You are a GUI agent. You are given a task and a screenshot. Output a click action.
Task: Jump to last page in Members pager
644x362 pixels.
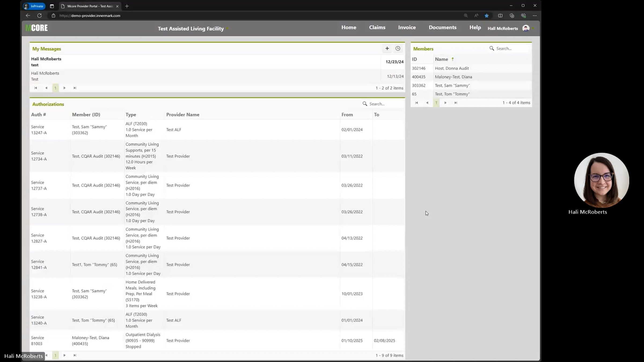[456, 103]
